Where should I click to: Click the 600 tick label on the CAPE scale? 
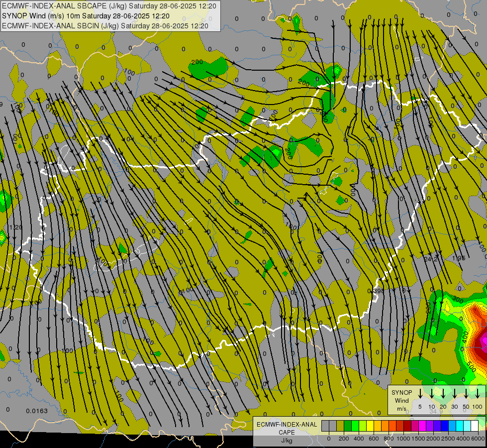pyautogui.click(x=374, y=439)
